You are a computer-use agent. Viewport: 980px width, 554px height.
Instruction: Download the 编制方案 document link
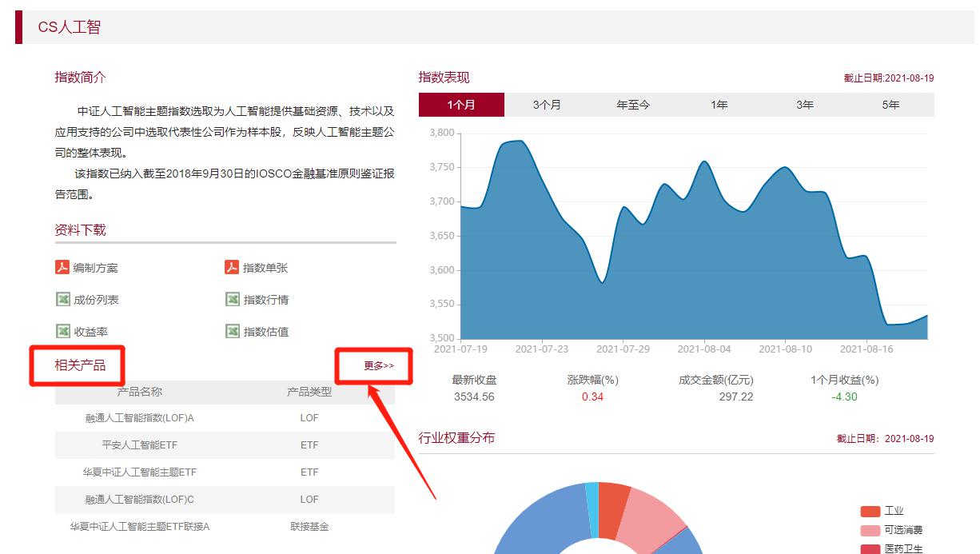coord(95,268)
